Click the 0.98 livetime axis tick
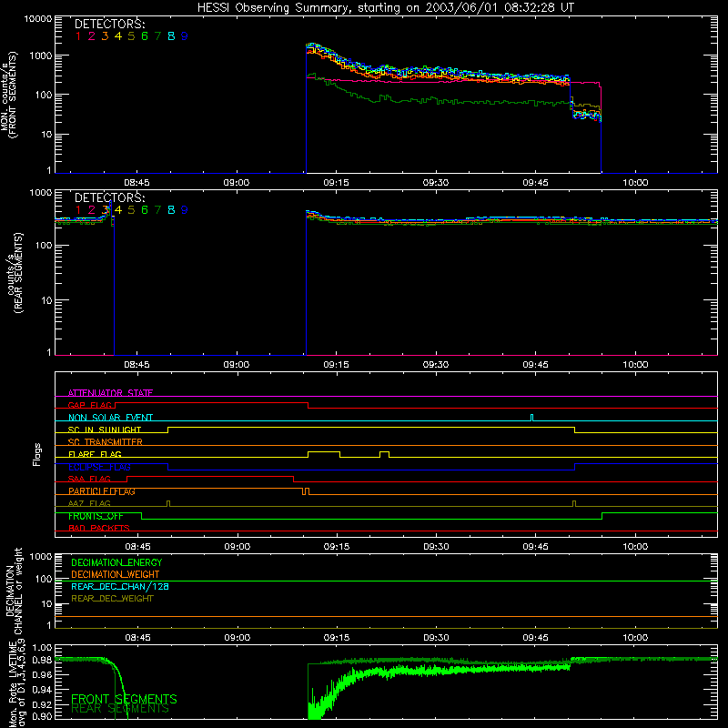728x728 pixels. coord(42,660)
